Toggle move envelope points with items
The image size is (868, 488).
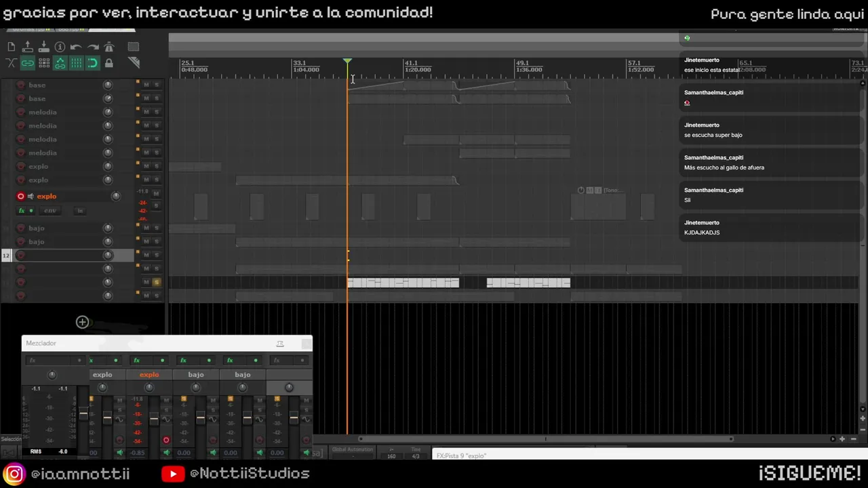pos(60,63)
